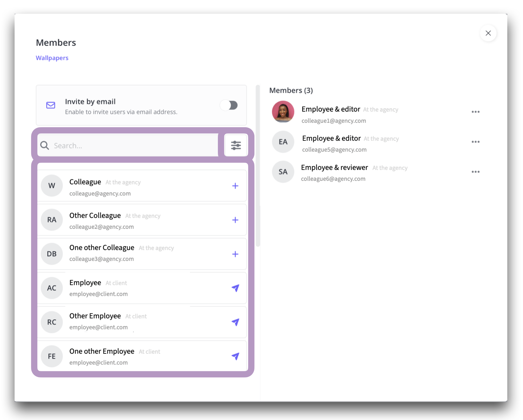The image size is (523, 420).
Task: Open the search filter options icon
Action: (236, 145)
